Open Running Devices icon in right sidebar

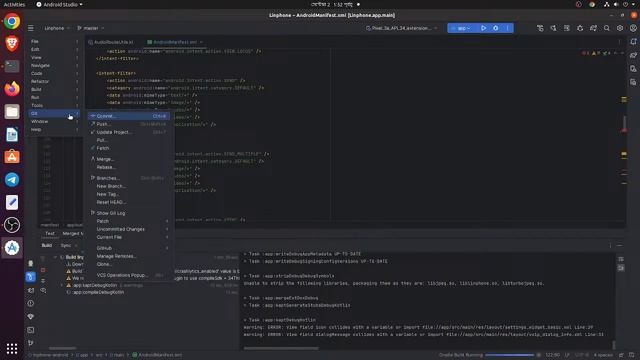[x=633, y=82]
